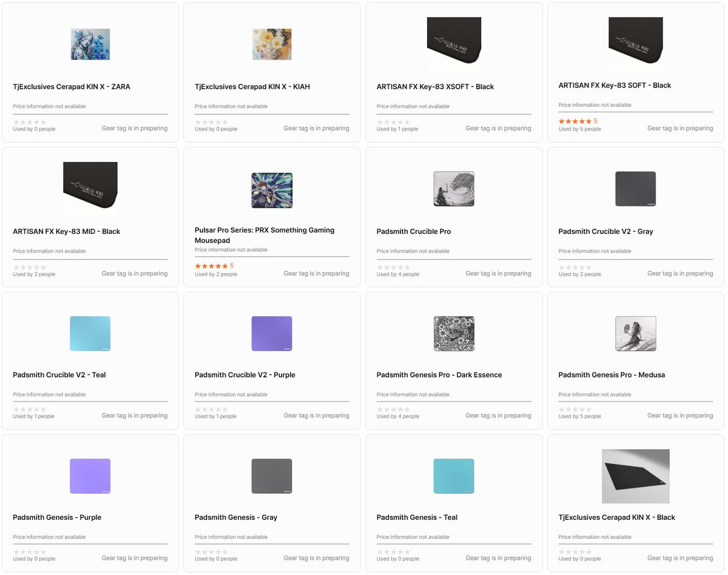Screen dimensions: 728x575
Task: Open Padsmith Genesis Pro - Dark Essence title
Action: (439, 375)
